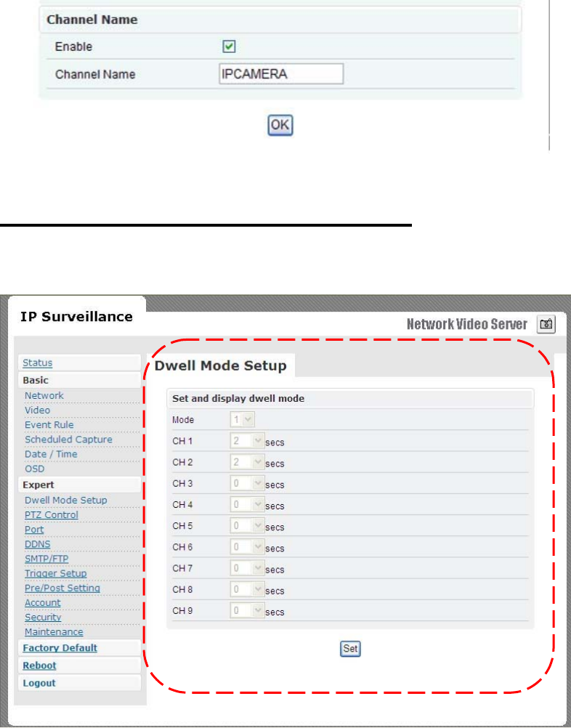The image size is (571, 728).
Task: Open the Maintenance link
Action: (x=54, y=632)
